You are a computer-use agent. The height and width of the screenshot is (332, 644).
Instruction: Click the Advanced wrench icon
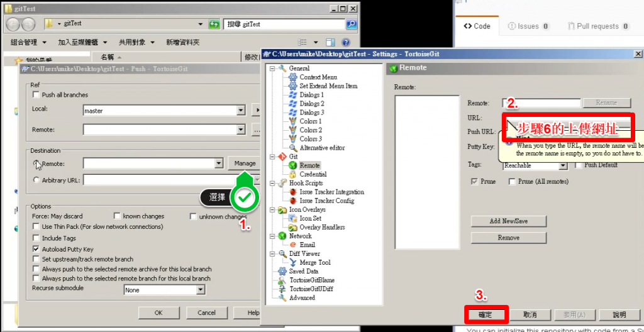click(x=282, y=298)
